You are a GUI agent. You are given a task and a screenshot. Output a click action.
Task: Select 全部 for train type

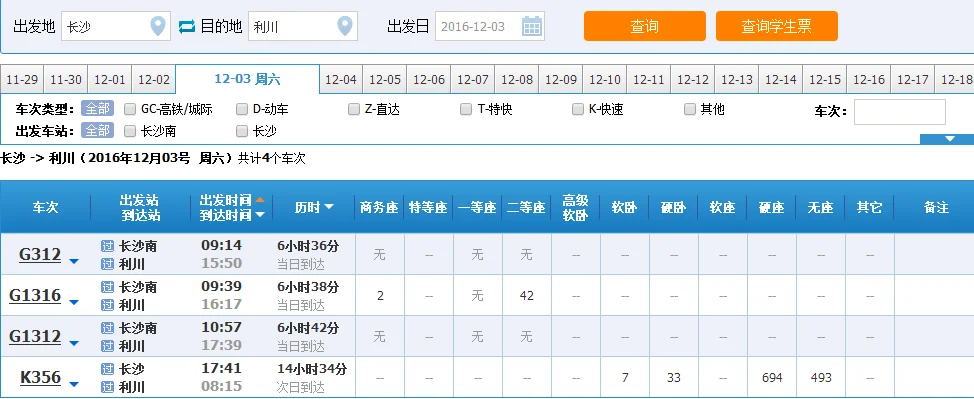coord(98,109)
